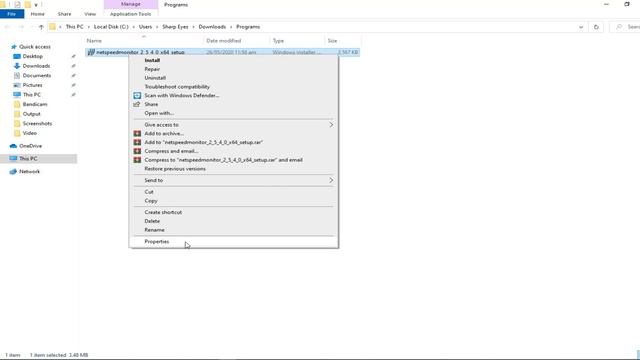Click the Up one level arrow
This screenshot has width=640, height=360.
41,27
